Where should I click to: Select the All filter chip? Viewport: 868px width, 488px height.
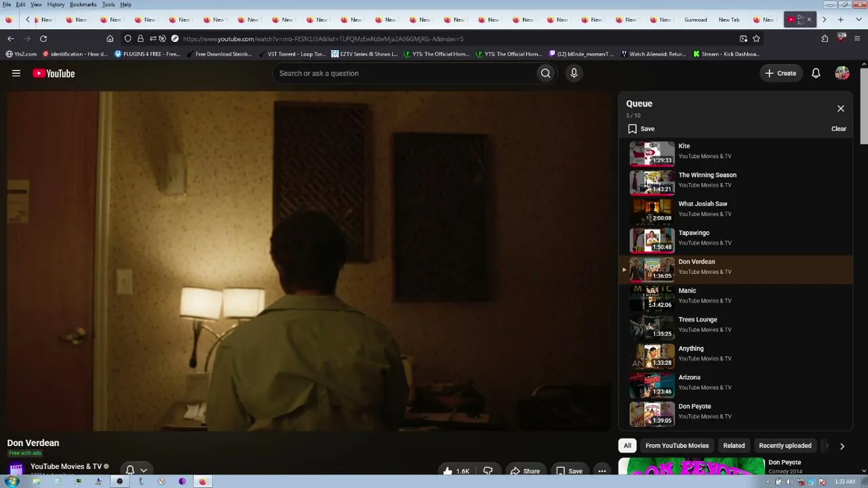coord(627,445)
